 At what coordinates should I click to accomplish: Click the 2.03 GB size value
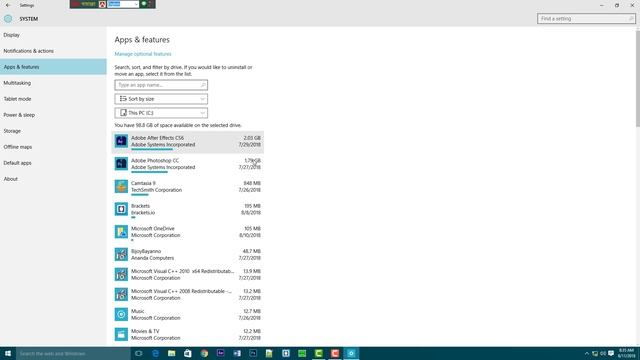pos(252,138)
